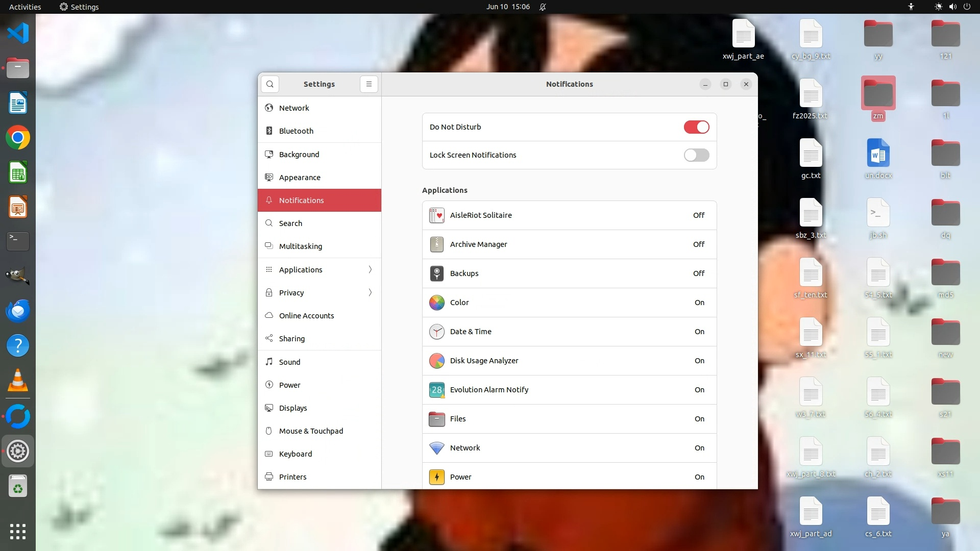Go to Mouse & Touchpad settings
Image resolution: width=980 pixels, height=551 pixels.
tap(311, 431)
